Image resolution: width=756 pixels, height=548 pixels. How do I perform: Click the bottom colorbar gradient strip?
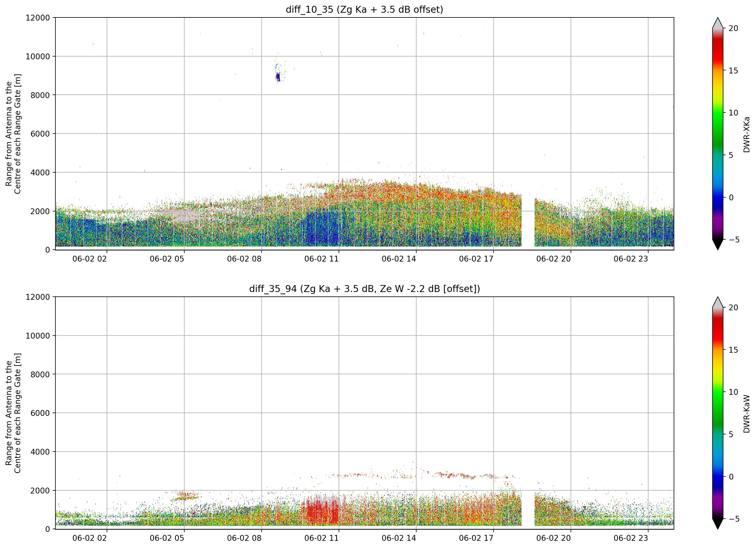[718, 413]
